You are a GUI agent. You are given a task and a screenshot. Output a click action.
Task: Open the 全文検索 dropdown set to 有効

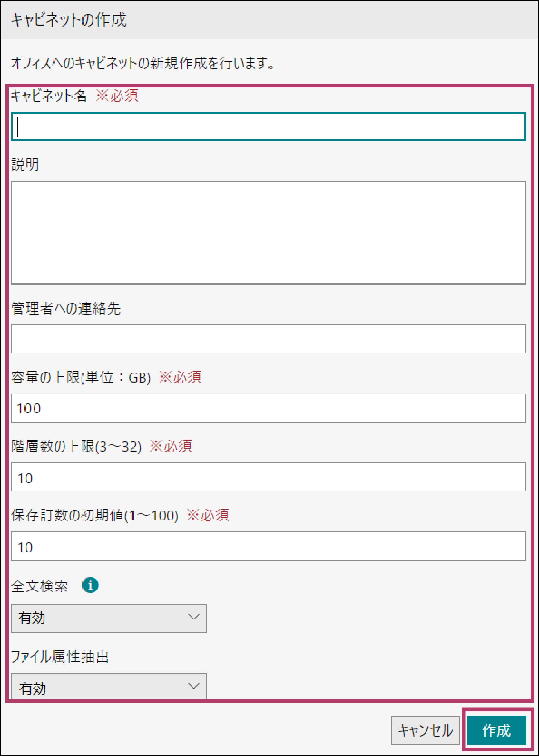109,619
